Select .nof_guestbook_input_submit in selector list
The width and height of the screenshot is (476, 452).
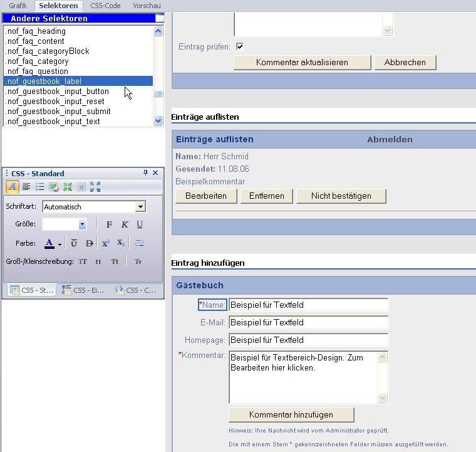click(58, 112)
